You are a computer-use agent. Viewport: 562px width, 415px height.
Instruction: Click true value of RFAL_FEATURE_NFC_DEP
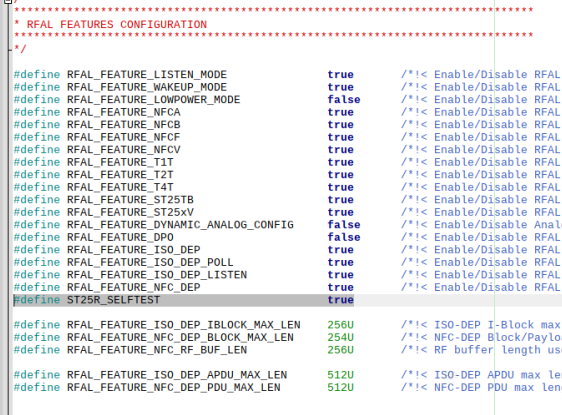coord(340,287)
